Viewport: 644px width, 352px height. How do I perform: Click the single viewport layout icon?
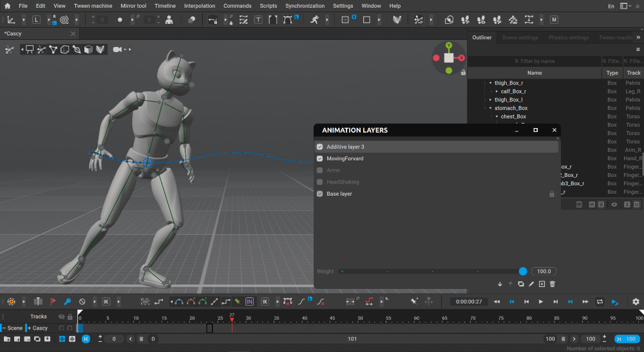[366, 20]
